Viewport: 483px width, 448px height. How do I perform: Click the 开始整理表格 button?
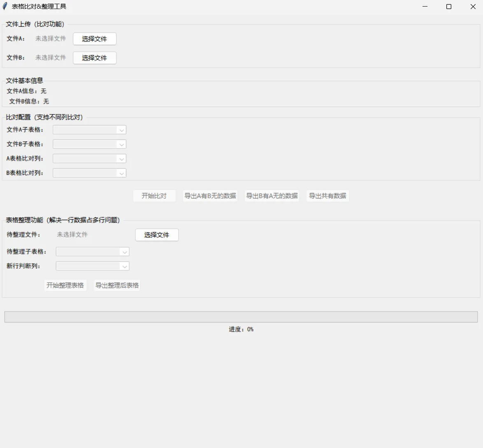click(x=65, y=286)
